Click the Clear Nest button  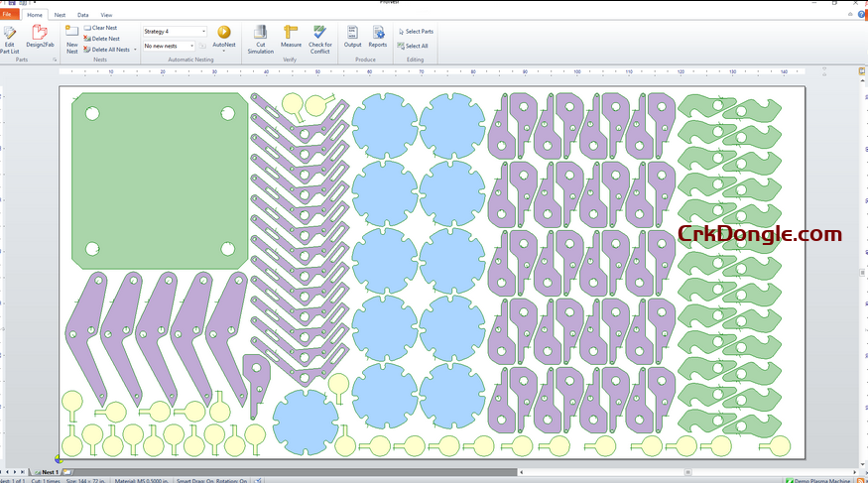tap(100, 28)
